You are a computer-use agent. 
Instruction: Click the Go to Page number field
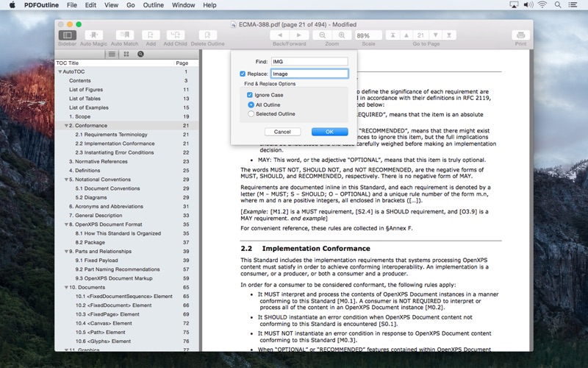tap(420, 35)
